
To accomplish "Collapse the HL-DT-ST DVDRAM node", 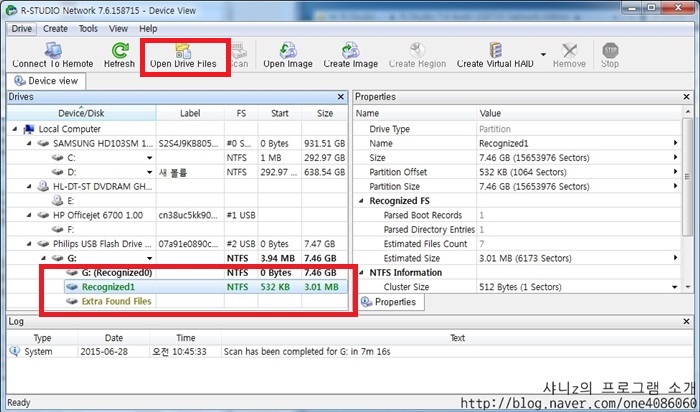I will point(29,187).
